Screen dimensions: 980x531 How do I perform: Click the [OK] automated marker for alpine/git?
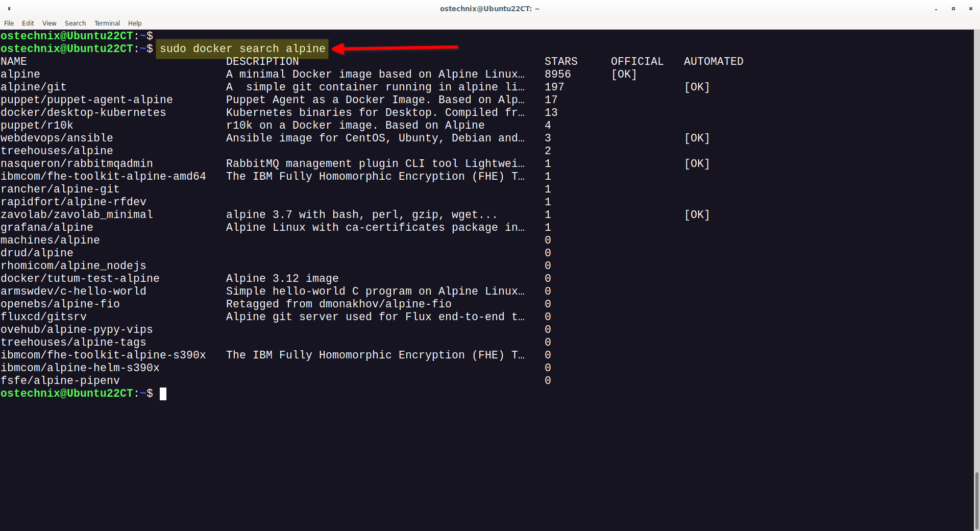coord(696,87)
